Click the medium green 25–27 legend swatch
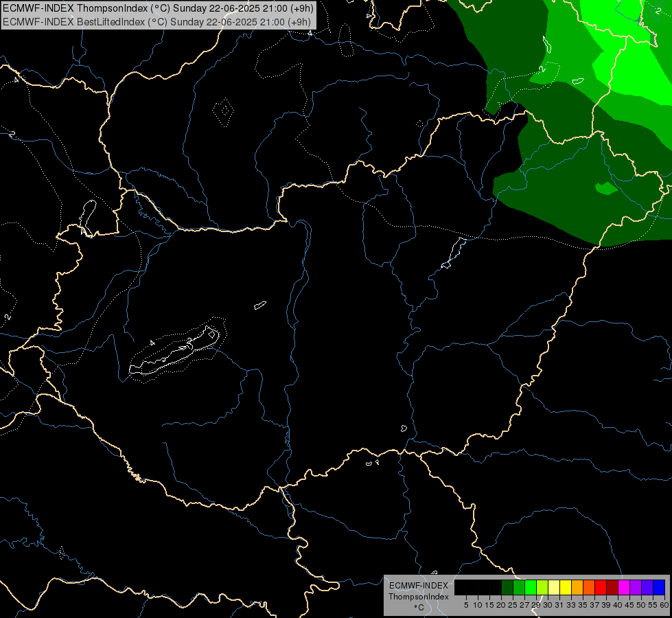 (x=519, y=587)
